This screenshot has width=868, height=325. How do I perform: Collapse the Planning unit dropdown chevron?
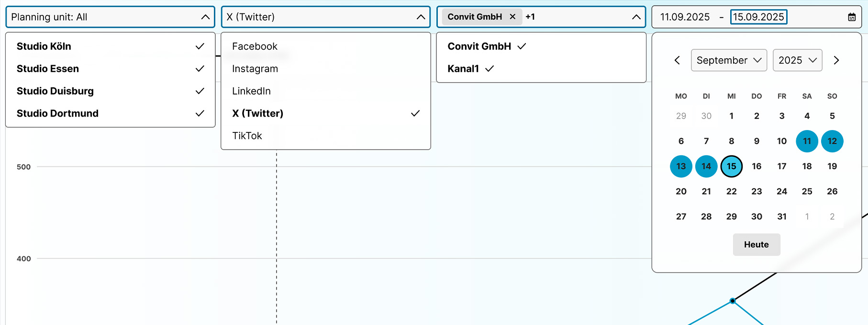205,17
